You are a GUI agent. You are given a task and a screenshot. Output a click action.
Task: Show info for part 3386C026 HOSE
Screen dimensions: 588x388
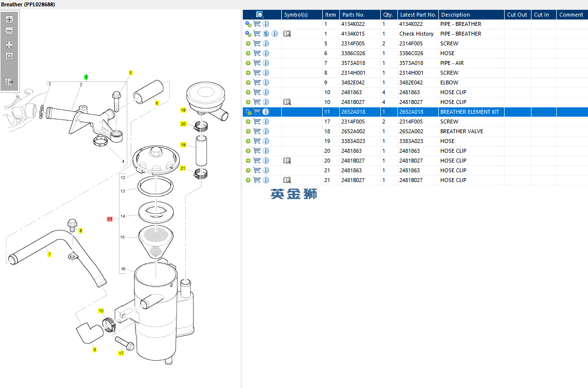(x=266, y=53)
